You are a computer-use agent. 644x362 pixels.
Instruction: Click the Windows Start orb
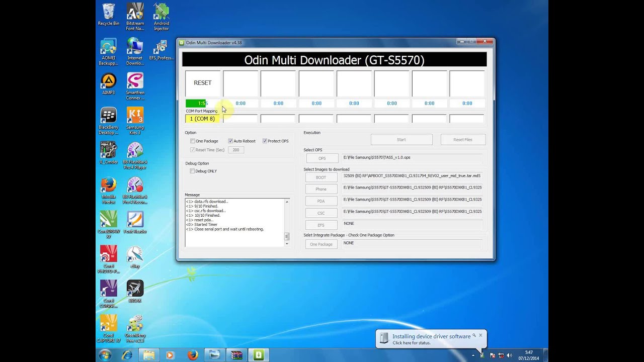(x=106, y=355)
